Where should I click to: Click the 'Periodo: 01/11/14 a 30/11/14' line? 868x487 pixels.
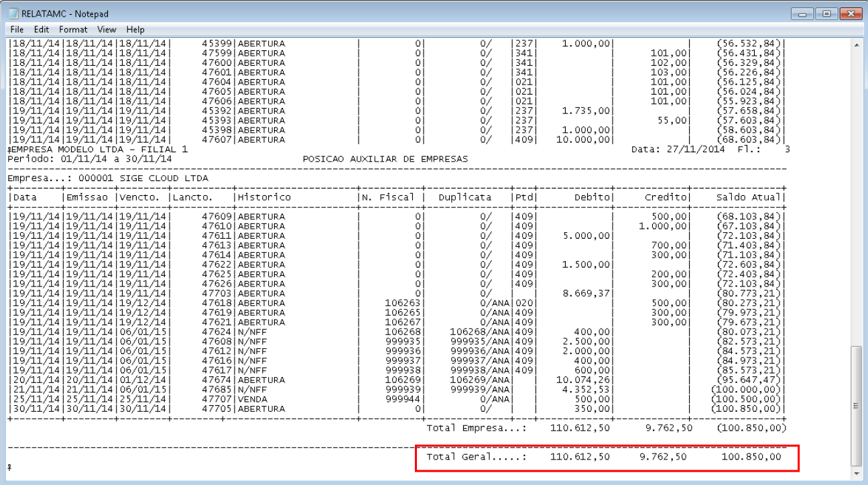tap(90, 159)
